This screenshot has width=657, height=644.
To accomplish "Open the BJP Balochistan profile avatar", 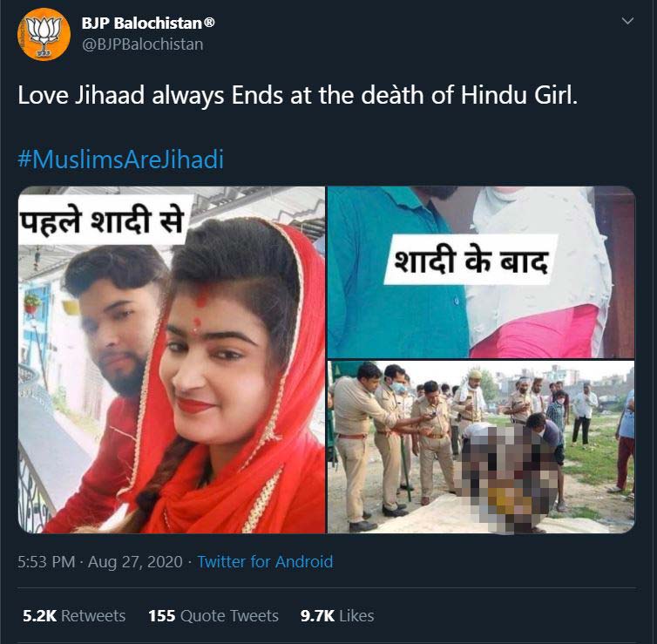I will tap(44, 34).
